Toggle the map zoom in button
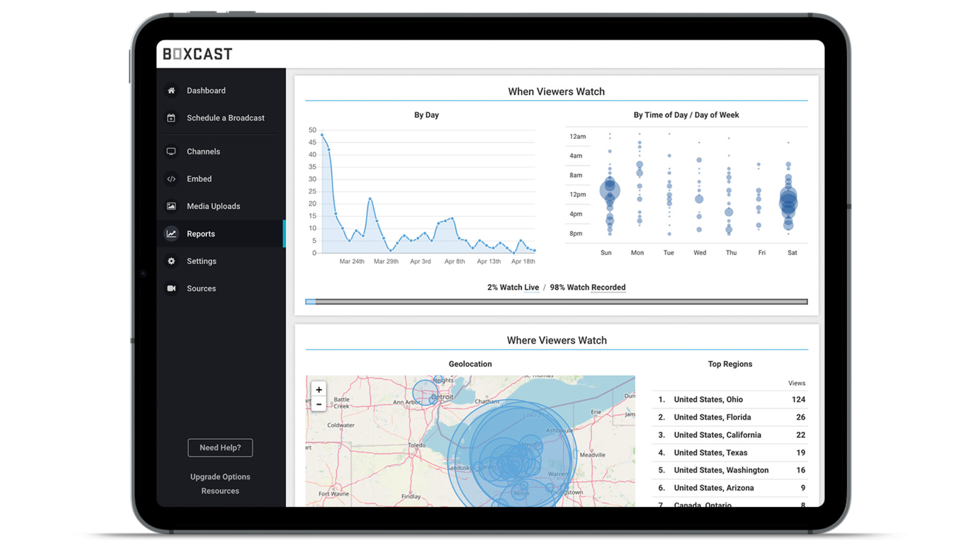The height and width of the screenshot is (551, 980). click(x=319, y=389)
